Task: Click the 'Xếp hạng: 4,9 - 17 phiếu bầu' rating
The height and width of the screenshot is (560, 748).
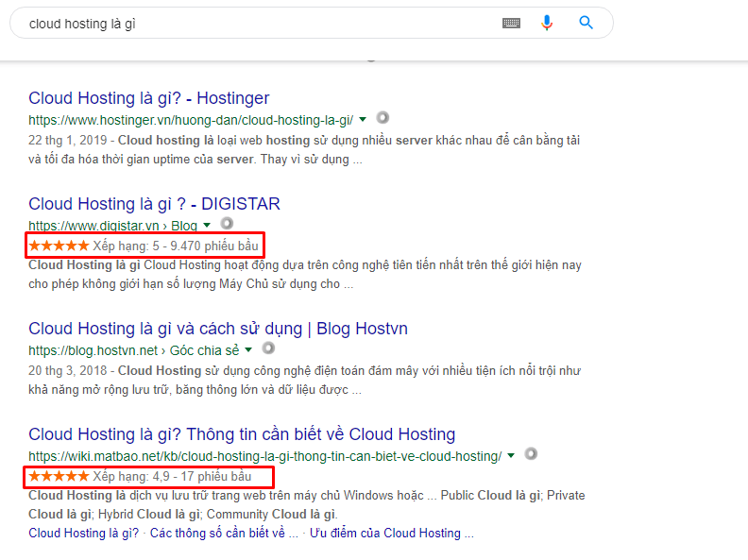Action: [x=140, y=476]
